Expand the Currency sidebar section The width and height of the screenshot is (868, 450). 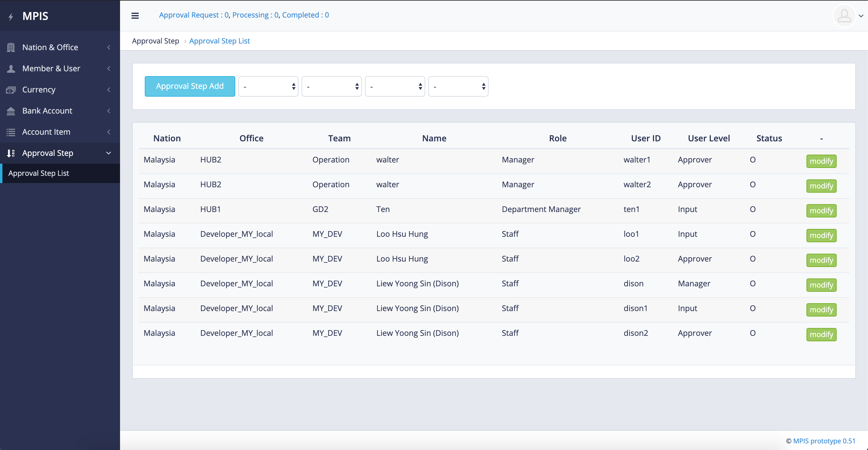pyautogui.click(x=109, y=90)
